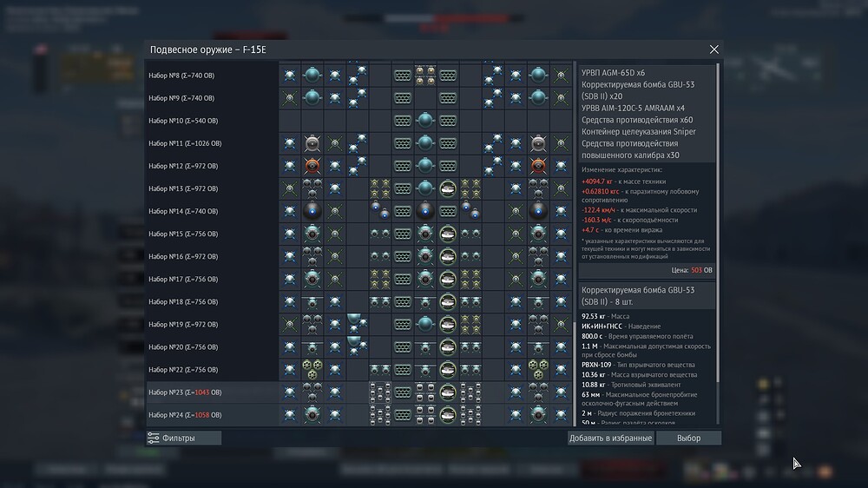Pick the center dark bomb icon in Набор №14
Image resolution: width=868 pixels, height=488 pixels.
point(425,211)
